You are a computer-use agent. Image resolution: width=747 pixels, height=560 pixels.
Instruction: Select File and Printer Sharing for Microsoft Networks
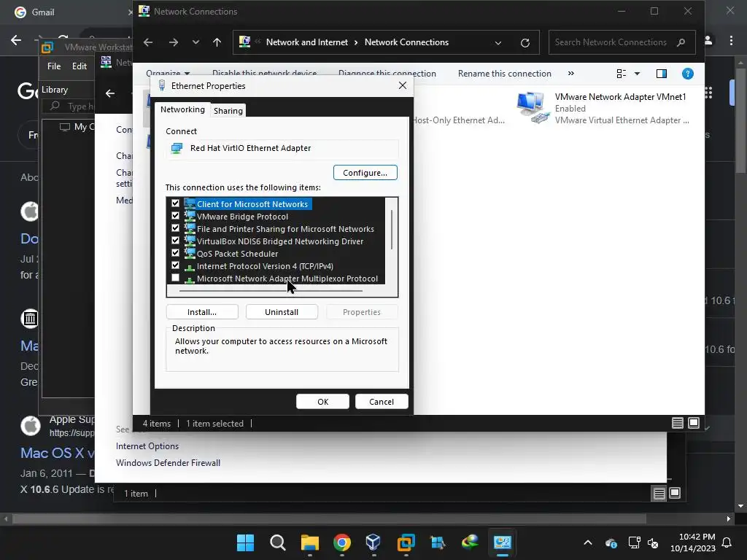click(x=285, y=229)
